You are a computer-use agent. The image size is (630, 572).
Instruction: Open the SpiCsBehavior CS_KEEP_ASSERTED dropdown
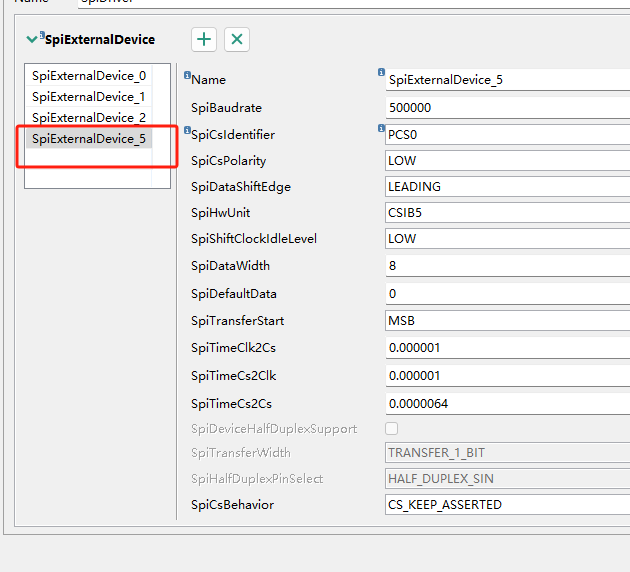point(507,505)
